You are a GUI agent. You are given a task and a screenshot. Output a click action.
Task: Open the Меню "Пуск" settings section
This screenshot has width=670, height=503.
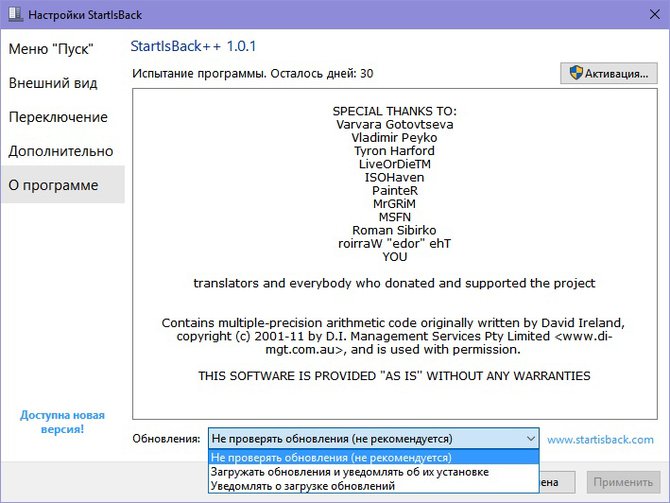50,49
